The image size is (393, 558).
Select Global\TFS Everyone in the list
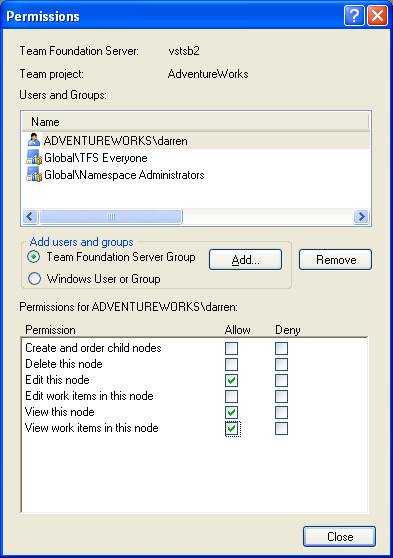(96, 158)
